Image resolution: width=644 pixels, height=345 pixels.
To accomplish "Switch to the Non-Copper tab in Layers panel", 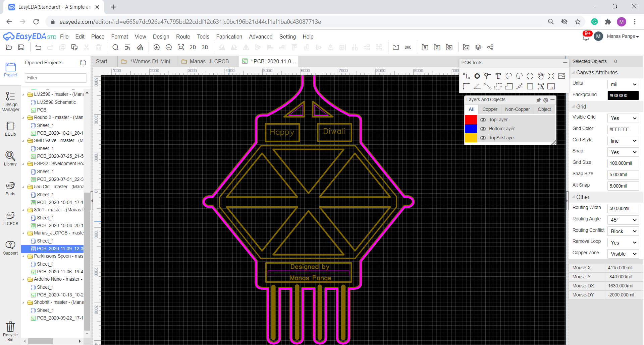I will tap(518, 109).
